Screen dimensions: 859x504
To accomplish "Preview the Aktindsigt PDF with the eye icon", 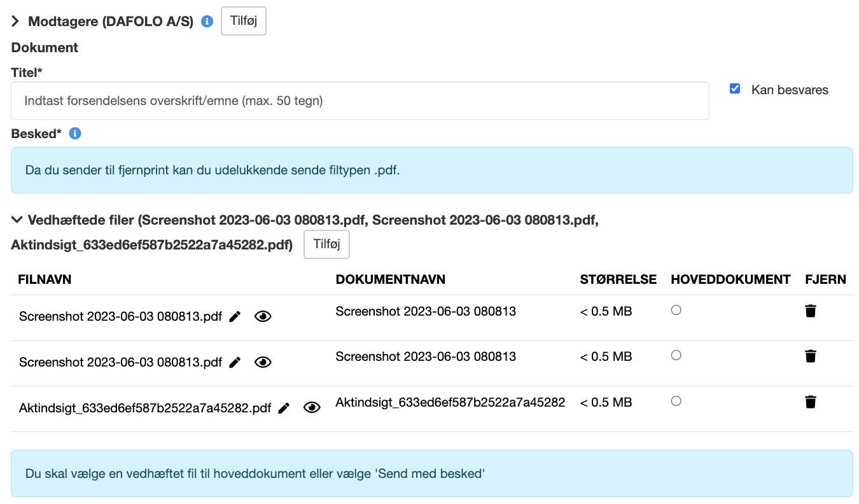I will click(312, 408).
